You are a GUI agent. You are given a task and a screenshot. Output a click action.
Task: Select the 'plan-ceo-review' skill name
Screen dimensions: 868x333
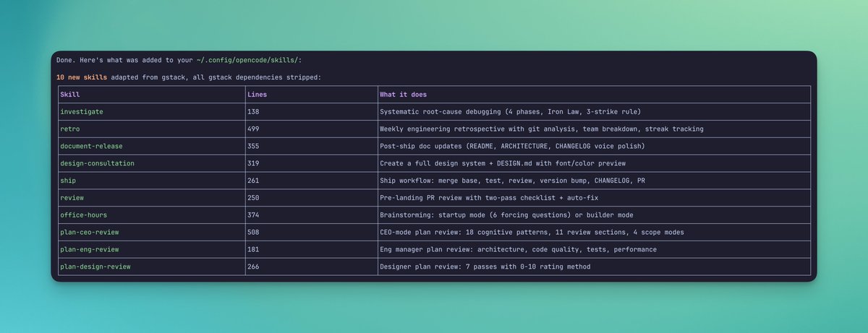(x=89, y=233)
